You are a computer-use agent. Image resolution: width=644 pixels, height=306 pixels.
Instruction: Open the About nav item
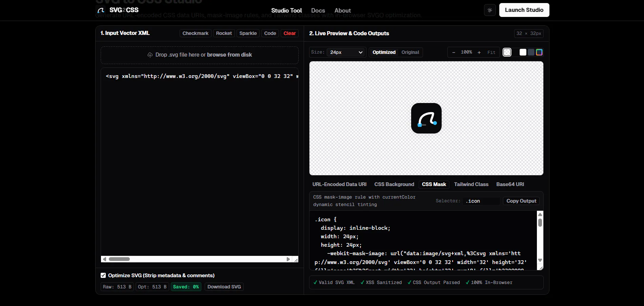[343, 11]
